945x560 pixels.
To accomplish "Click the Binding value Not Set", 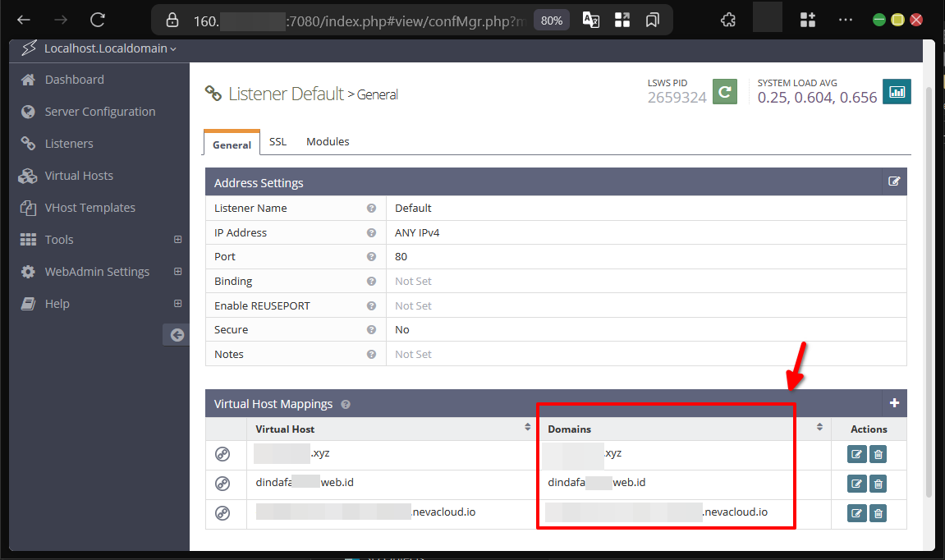I will click(x=413, y=282).
